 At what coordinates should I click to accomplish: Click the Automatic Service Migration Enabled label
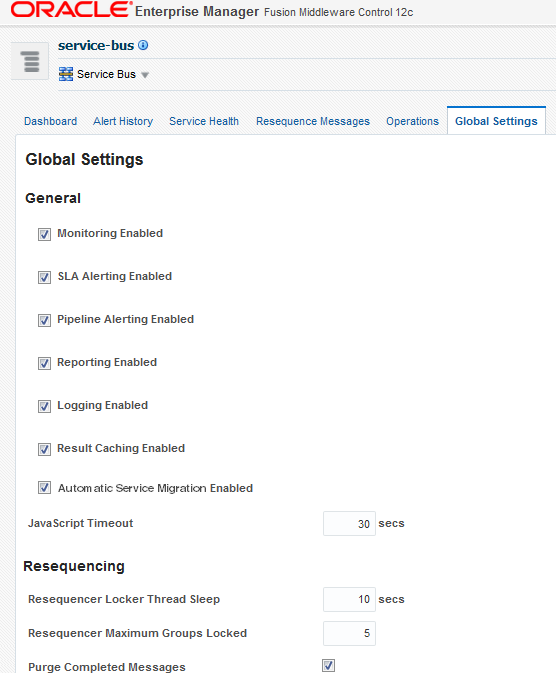[x=155, y=488]
